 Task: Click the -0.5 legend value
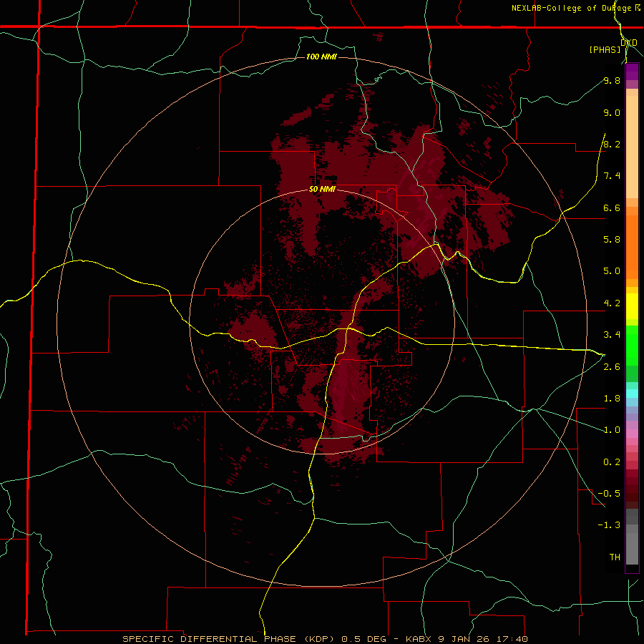(609, 494)
